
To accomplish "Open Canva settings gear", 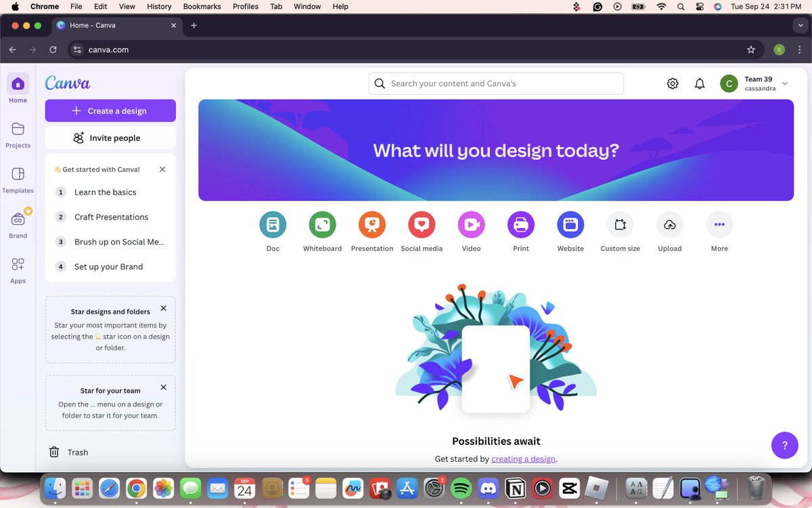I will tap(673, 83).
